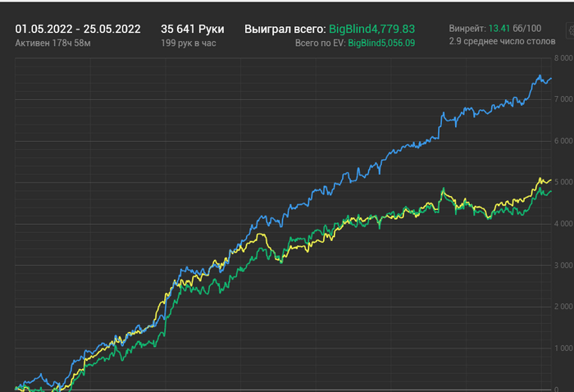Click the 7 000 axis label
The height and width of the screenshot is (392, 574).
563,99
